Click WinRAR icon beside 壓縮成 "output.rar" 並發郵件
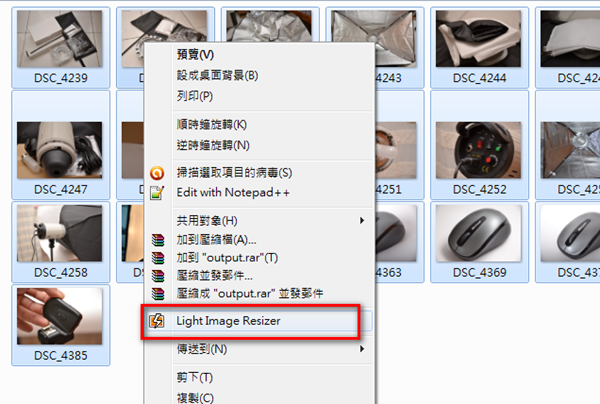The image size is (600, 404). tap(158, 294)
